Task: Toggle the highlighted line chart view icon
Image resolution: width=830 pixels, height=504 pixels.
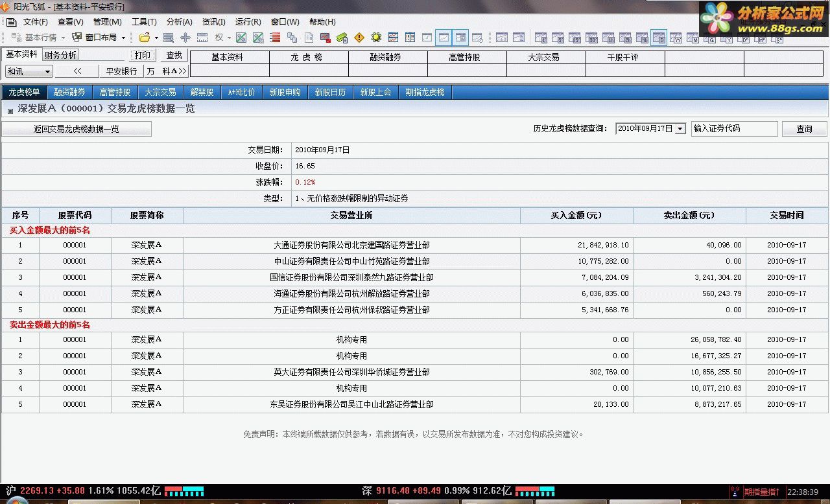Action: coord(444,38)
